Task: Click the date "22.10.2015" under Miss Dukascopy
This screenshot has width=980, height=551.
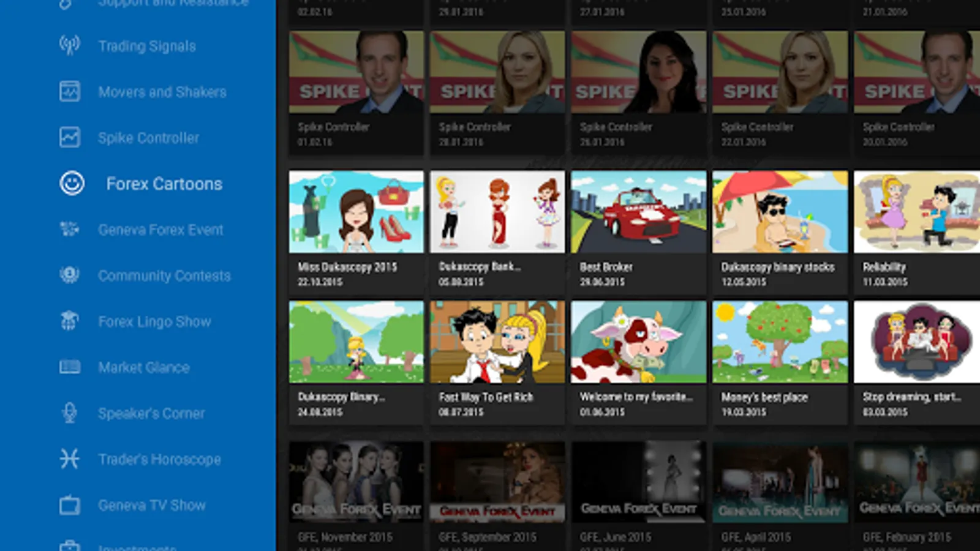Action: pyautogui.click(x=320, y=282)
